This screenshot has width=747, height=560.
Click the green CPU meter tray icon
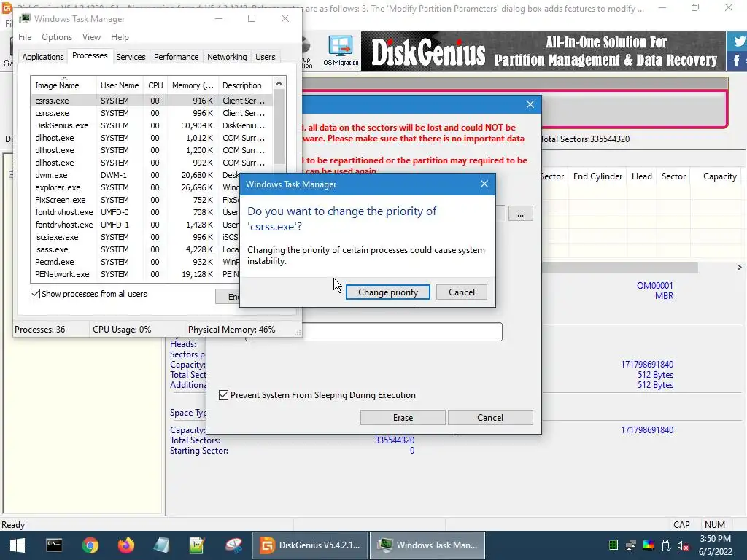tap(613, 545)
